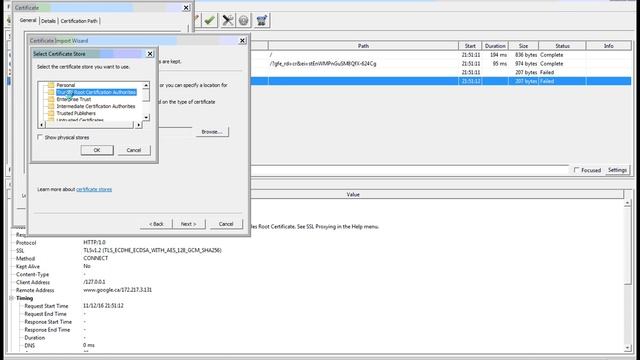Open the certificate stores help link
Image resolution: width=640 pixels, height=360 pixels.
[x=94, y=189]
